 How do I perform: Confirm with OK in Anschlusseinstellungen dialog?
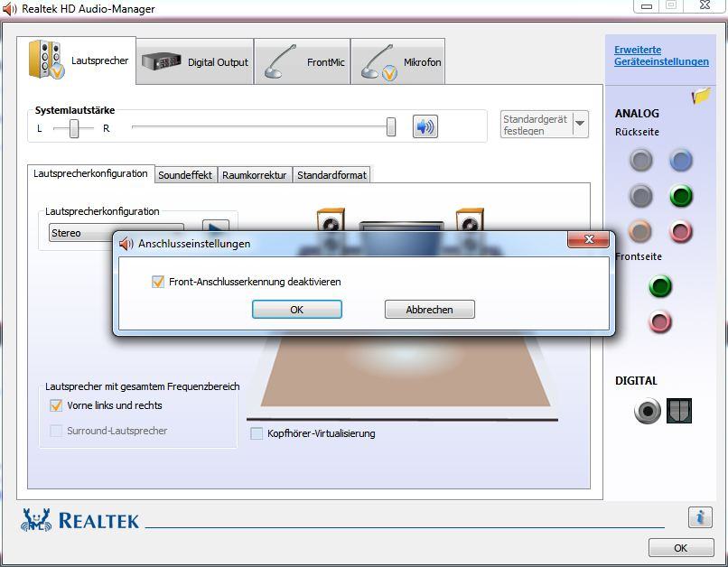(x=296, y=310)
